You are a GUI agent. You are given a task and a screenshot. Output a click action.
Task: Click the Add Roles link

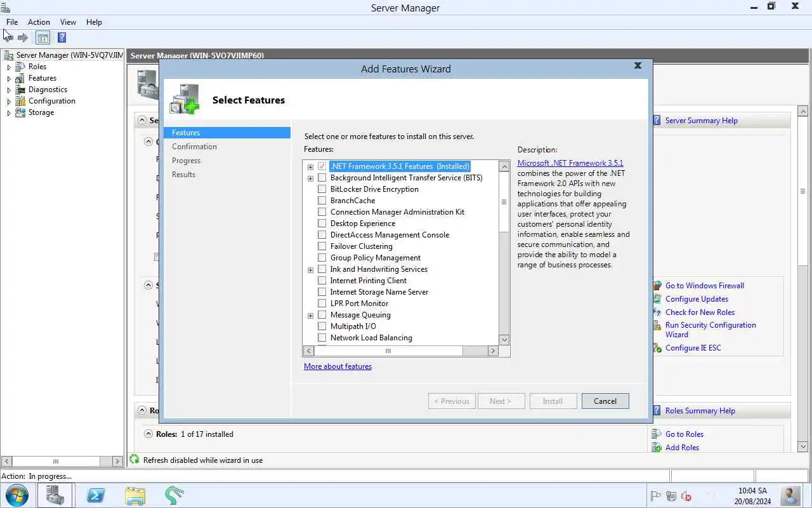[x=682, y=448]
